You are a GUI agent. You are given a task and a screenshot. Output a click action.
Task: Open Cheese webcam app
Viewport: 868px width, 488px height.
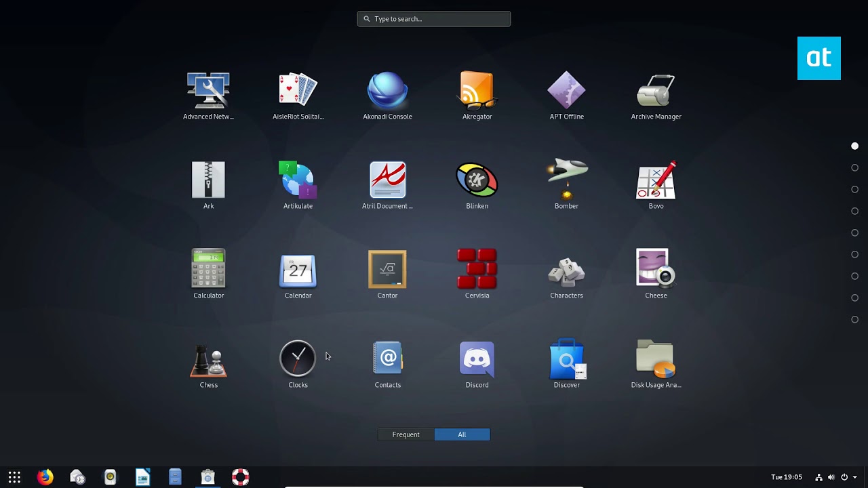click(x=656, y=270)
